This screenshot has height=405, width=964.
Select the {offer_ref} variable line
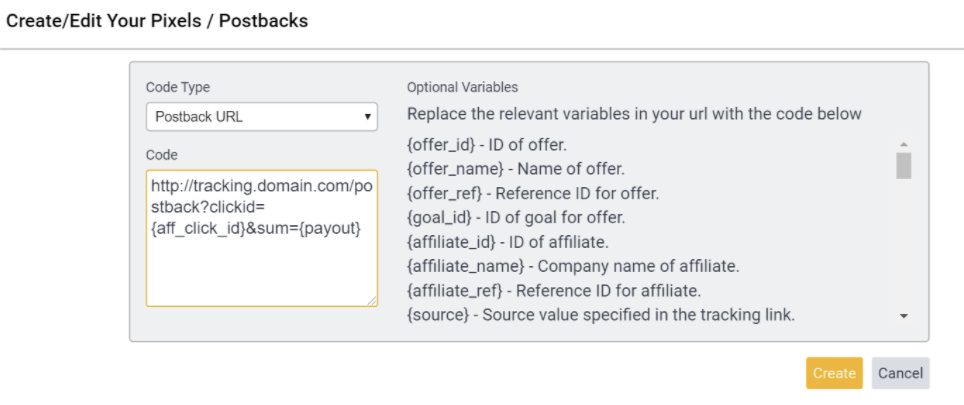532,194
